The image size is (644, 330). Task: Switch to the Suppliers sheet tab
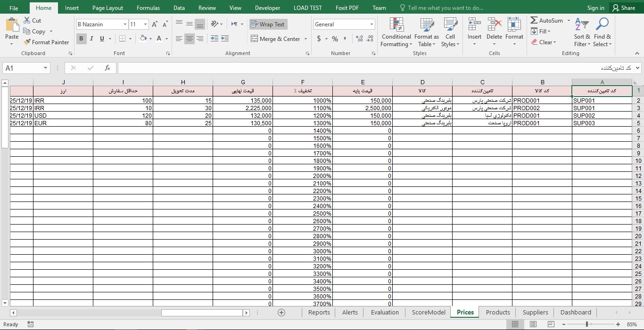coord(535,312)
